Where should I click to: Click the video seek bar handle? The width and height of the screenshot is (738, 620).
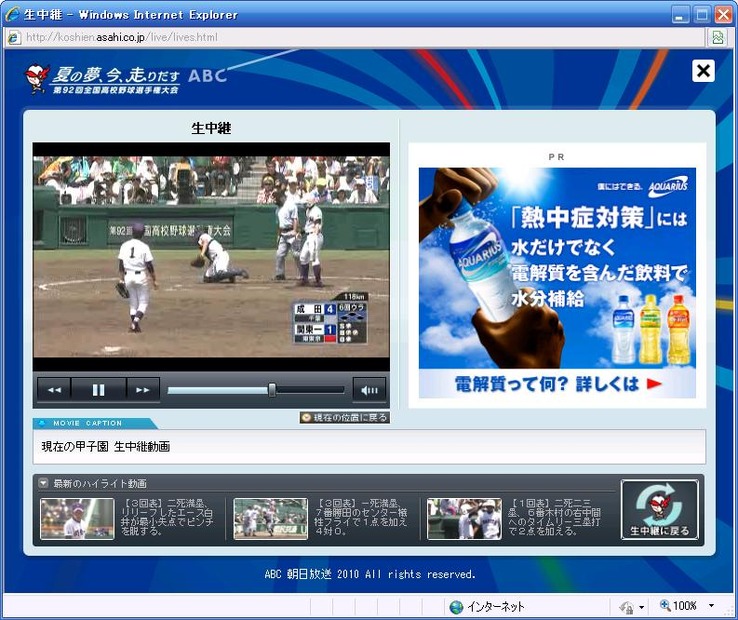point(272,390)
